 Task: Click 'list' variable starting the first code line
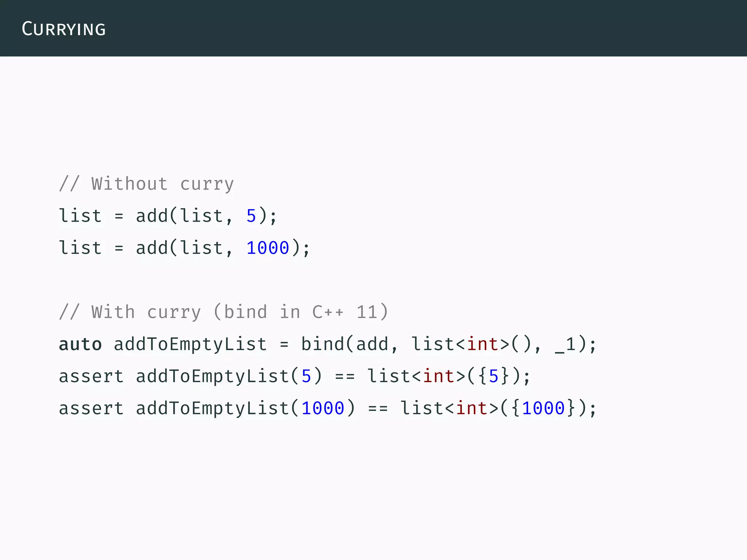point(80,216)
